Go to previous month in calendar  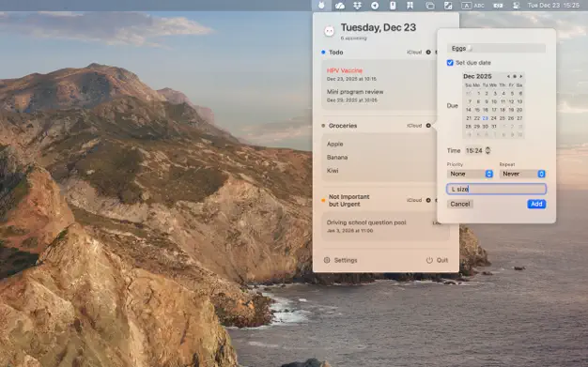tap(508, 76)
